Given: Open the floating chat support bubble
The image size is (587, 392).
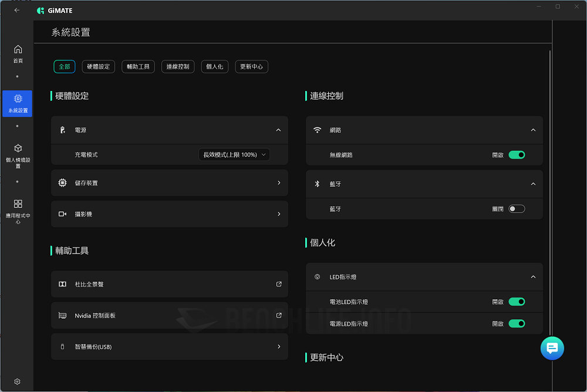Looking at the screenshot, I should click(x=552, y=348).
